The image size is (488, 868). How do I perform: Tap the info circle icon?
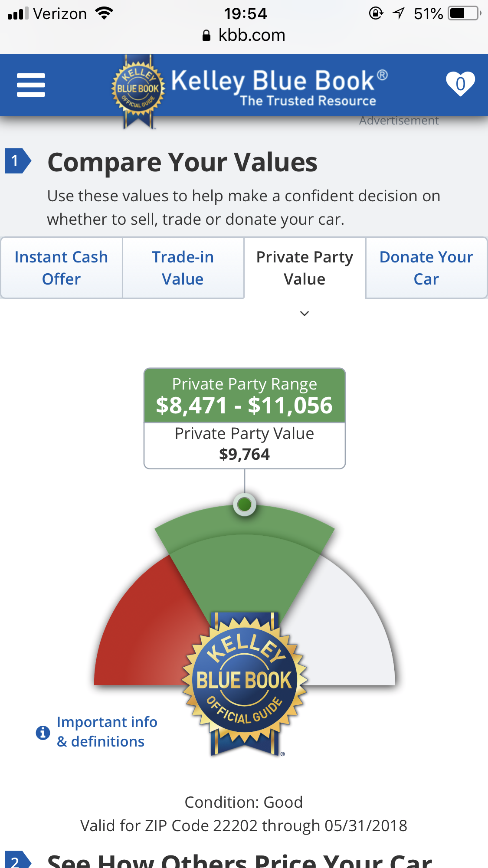pyautogui.click(x=43, y=732)
